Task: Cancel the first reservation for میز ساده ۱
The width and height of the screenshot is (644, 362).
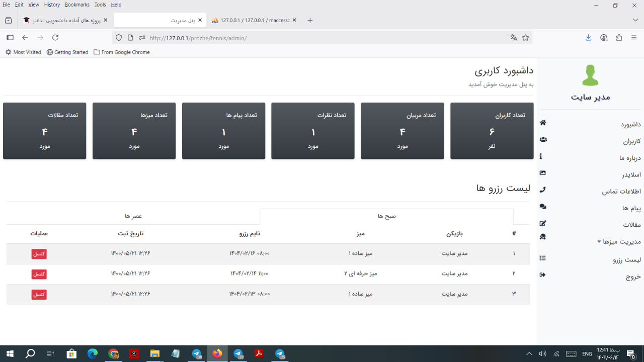Action: pyautogui.click(x=39, y=254)
